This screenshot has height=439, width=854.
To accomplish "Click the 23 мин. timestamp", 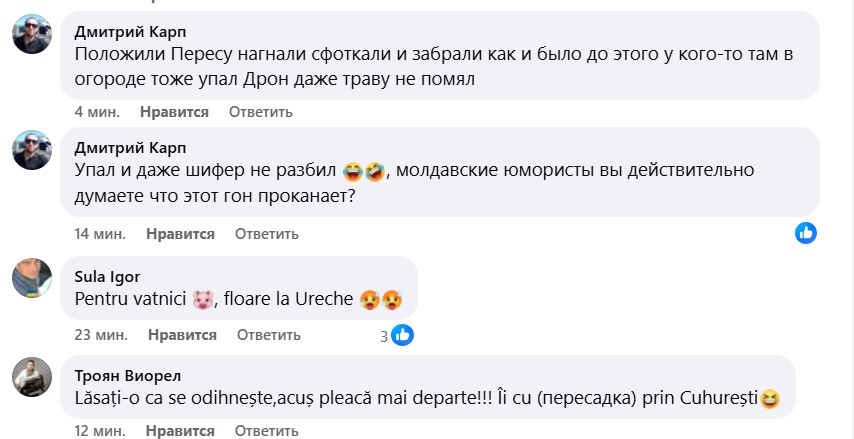I will point(100,335).
